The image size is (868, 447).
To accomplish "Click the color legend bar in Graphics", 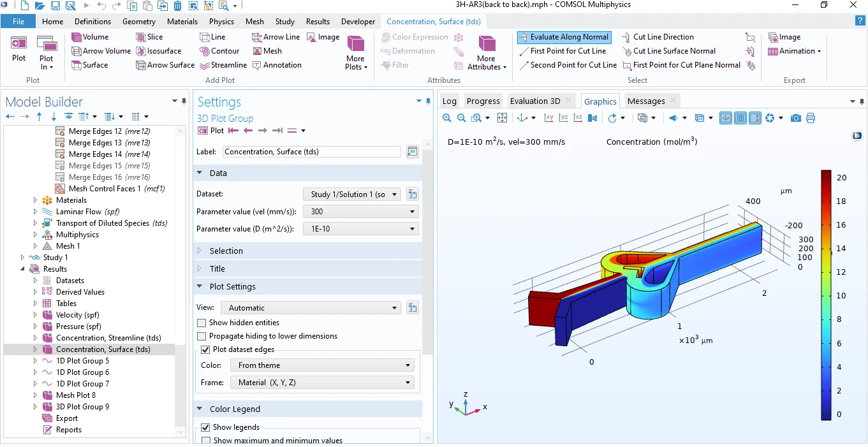I will (826, 295).
